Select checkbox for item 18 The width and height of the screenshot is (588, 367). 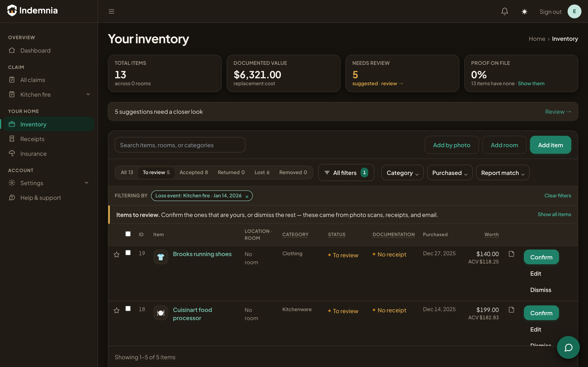(x=128, y=308)
